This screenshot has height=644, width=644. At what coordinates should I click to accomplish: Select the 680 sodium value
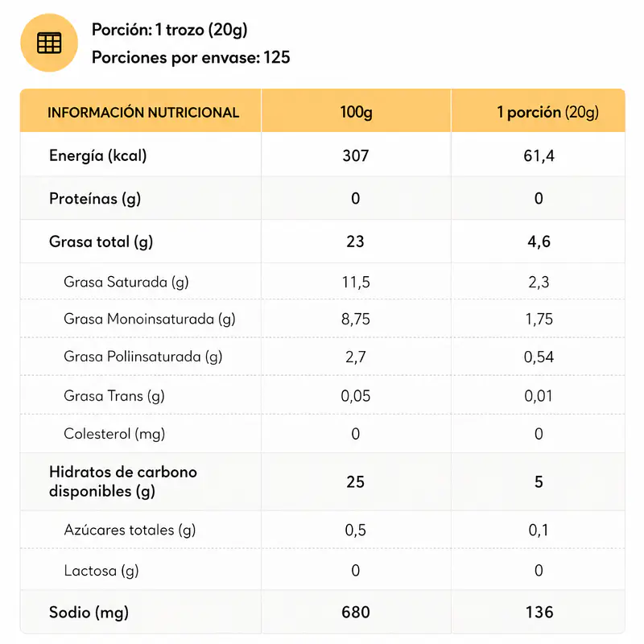355,613
